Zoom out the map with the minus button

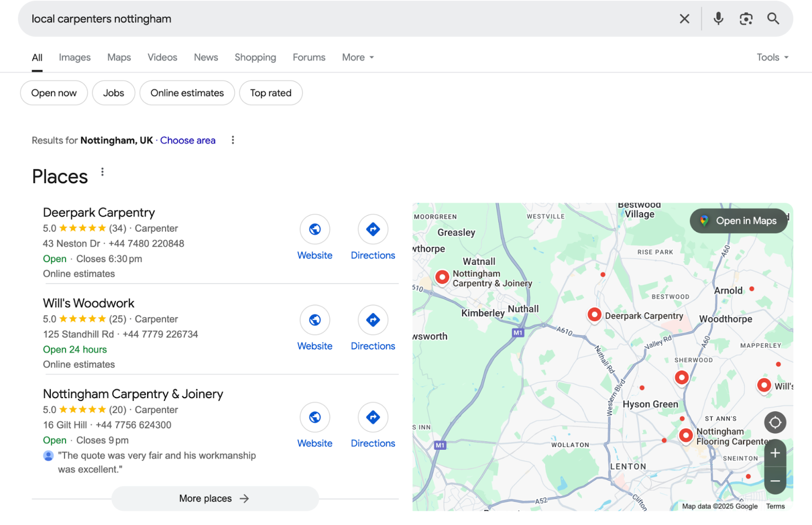click(x=775, y=480)
